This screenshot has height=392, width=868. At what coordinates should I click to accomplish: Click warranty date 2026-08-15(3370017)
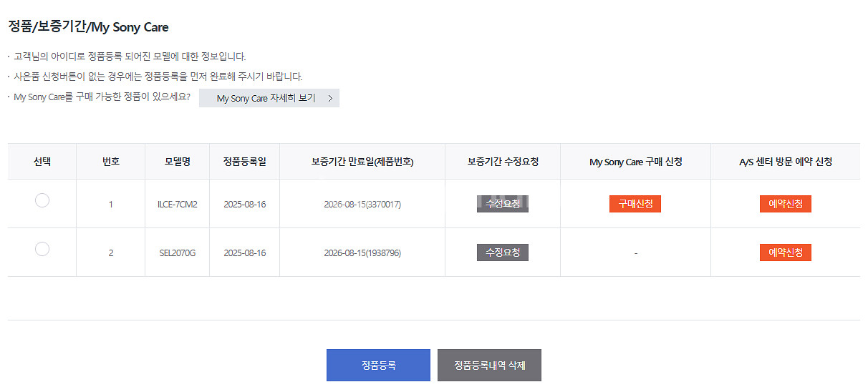click(x=362, y=205)
